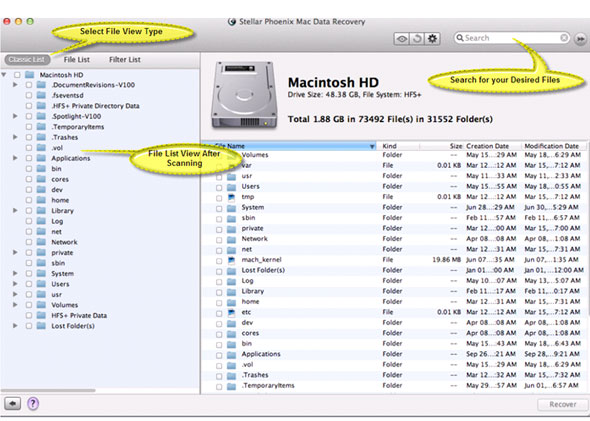Click the .Trashes folder icon in the file list

(x=231, y=375)
